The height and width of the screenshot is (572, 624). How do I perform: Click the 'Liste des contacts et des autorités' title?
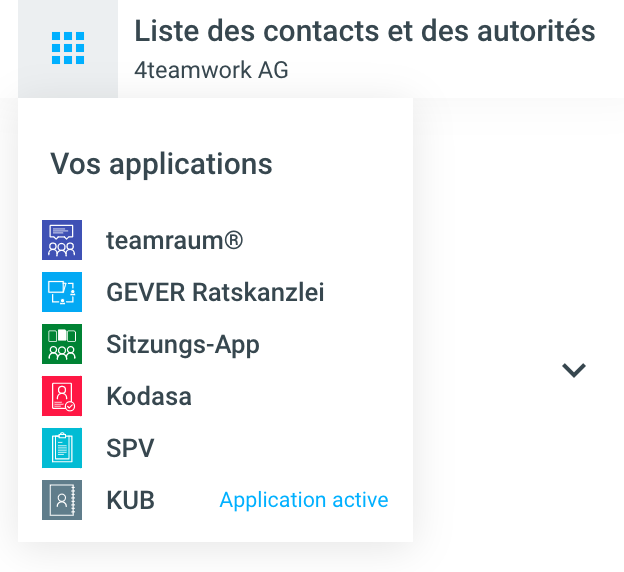(364, 31)
